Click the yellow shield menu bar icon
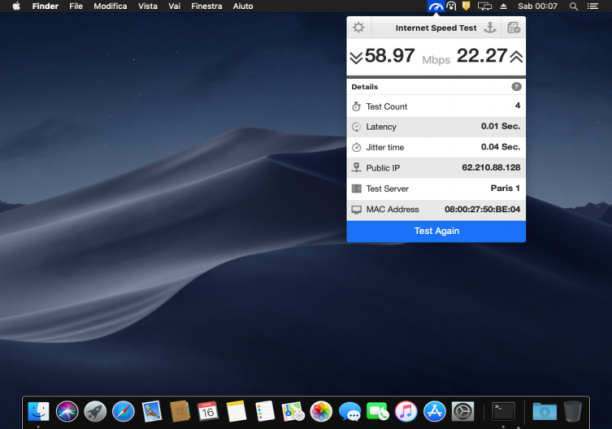 pyautogui.click(x=466, y=6)
